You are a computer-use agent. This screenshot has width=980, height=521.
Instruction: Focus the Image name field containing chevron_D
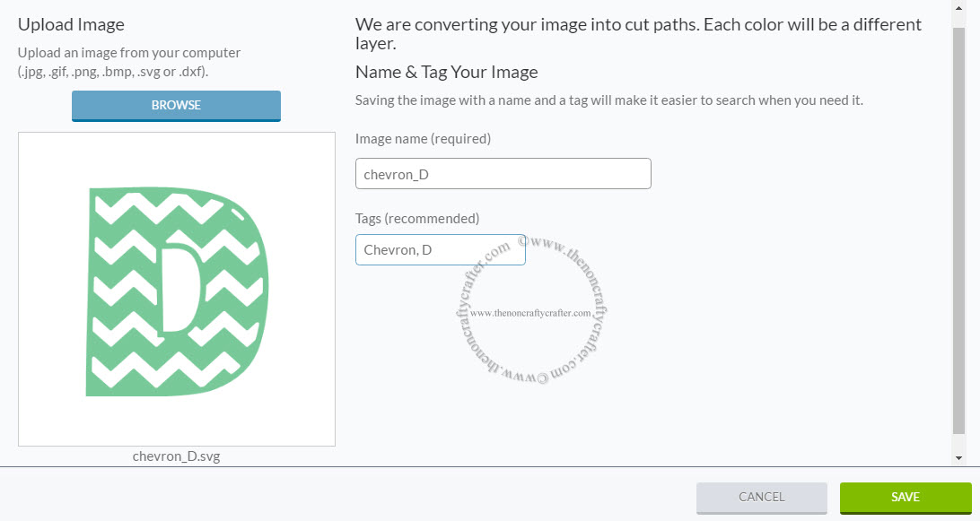click(503, 174)
